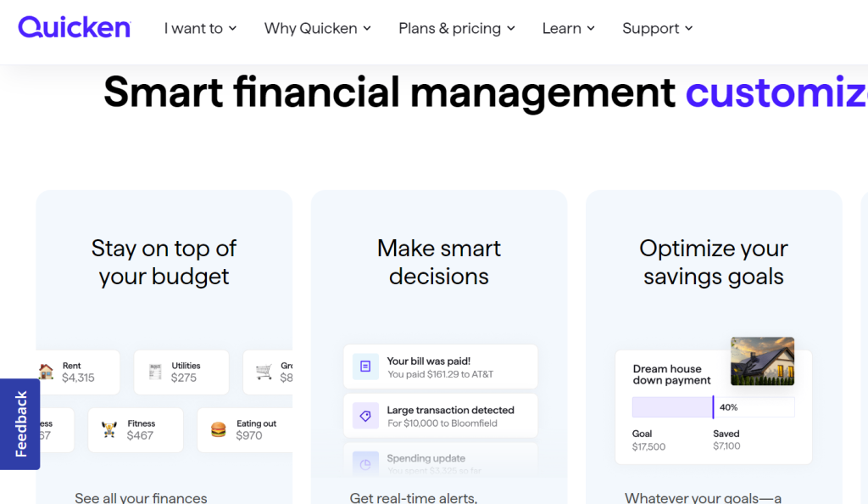Expand the Plans & pricing dropdown

pyautogui.click(x=457, y=28)
